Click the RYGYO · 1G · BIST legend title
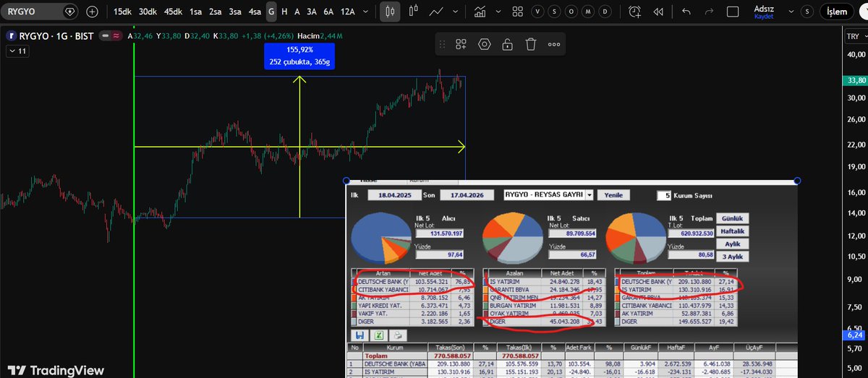The height and width of the screenshot is (378, 868). click(x=56, y=35)
